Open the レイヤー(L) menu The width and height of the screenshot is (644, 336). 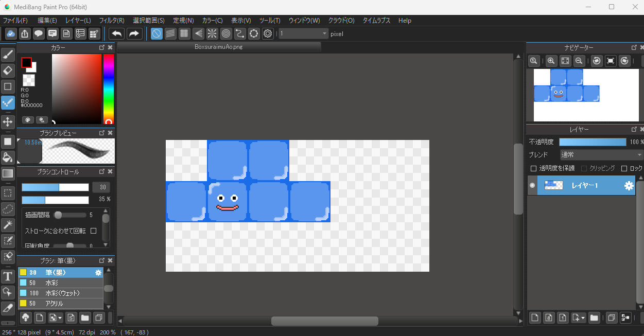78,21
